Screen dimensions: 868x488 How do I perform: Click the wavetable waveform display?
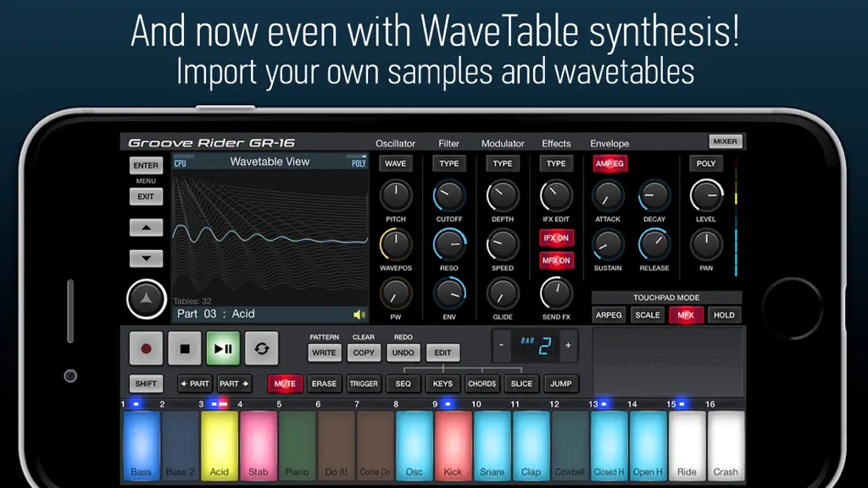[270, 237]
